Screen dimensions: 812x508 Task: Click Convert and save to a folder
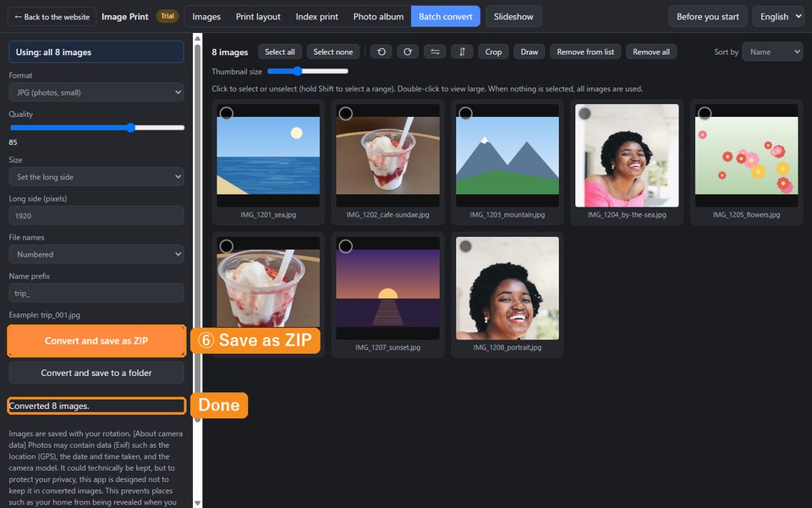pyautogui.click(x=96, y=373)
